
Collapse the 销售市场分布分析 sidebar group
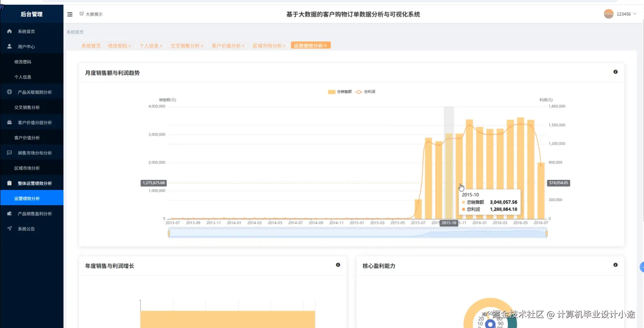tap(32, 153)
